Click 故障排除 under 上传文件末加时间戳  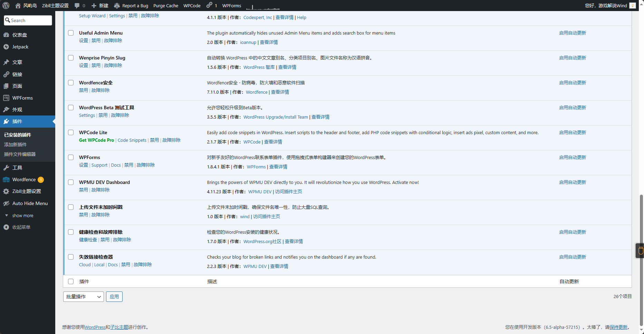[100, 215]
